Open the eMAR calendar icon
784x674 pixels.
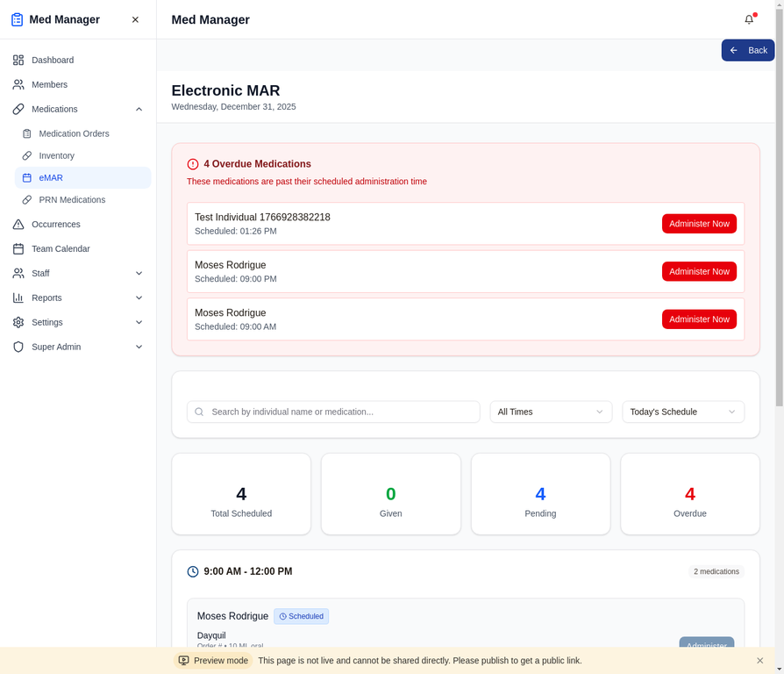pyautogui.click(x=27, y=177)
